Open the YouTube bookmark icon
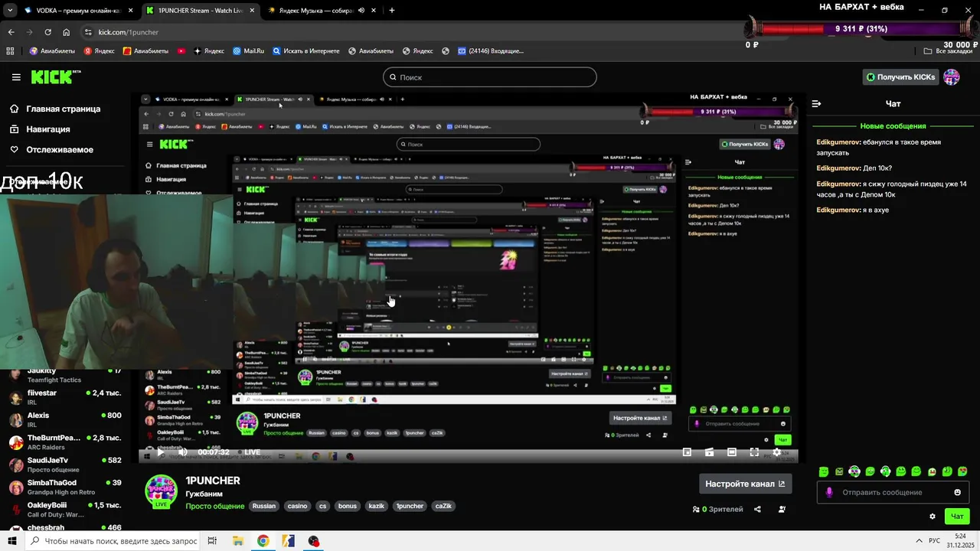The width and height of the screenshot is (980, 551). point(181,51)
